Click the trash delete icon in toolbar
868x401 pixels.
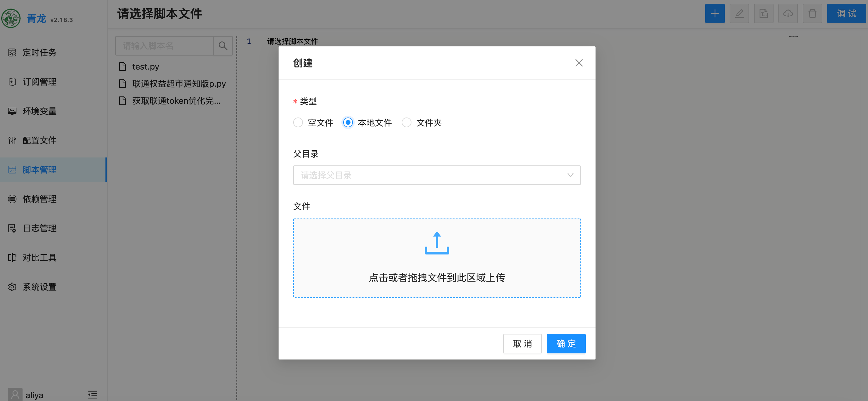[x=812, y=13]
